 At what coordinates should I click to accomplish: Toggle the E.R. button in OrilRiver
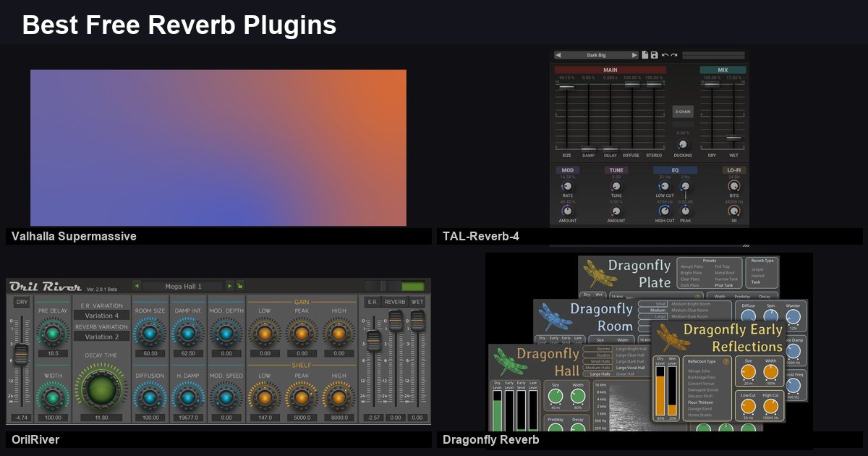[x=371, y=302]
